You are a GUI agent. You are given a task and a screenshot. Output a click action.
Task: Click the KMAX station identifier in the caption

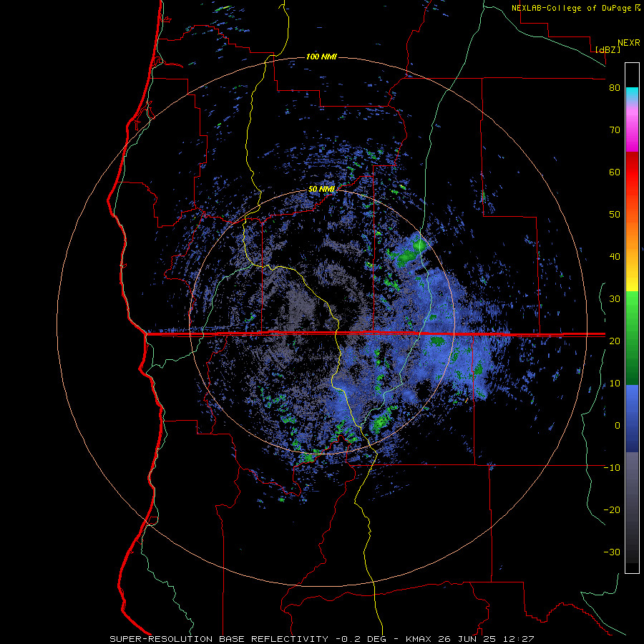[419, 639]
